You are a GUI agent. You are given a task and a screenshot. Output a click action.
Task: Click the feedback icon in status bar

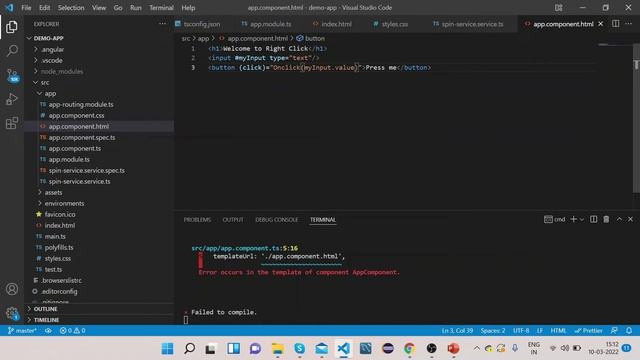[614, 330]
